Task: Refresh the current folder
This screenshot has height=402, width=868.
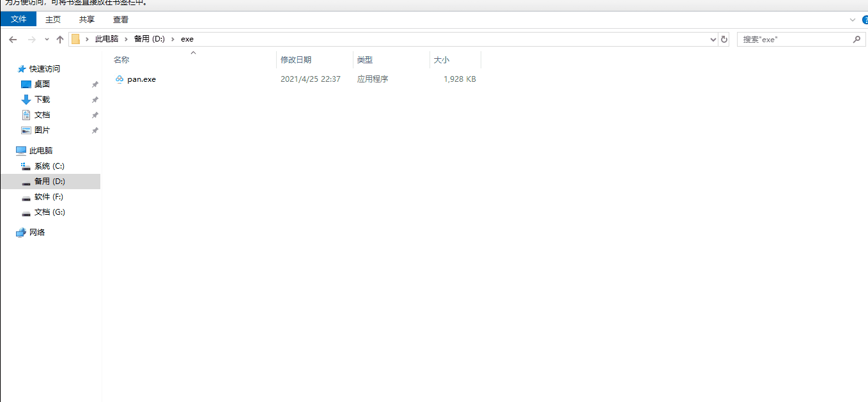Action: [724, 40]
